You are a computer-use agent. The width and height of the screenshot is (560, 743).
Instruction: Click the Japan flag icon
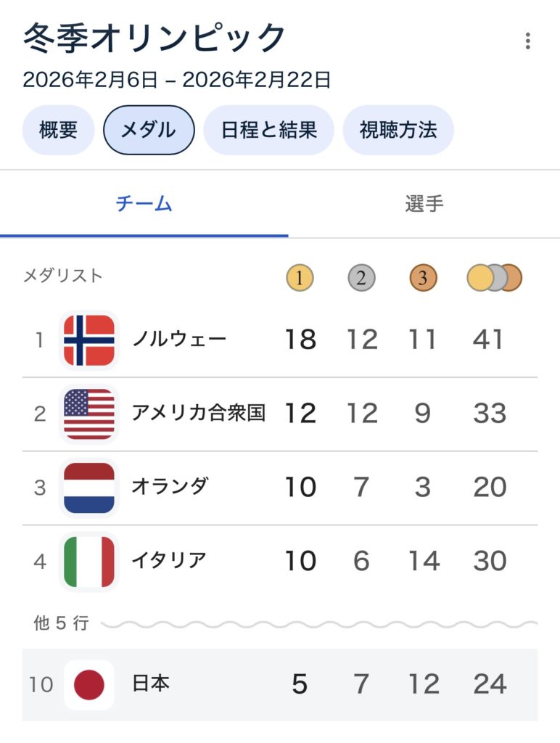[88, 684]
